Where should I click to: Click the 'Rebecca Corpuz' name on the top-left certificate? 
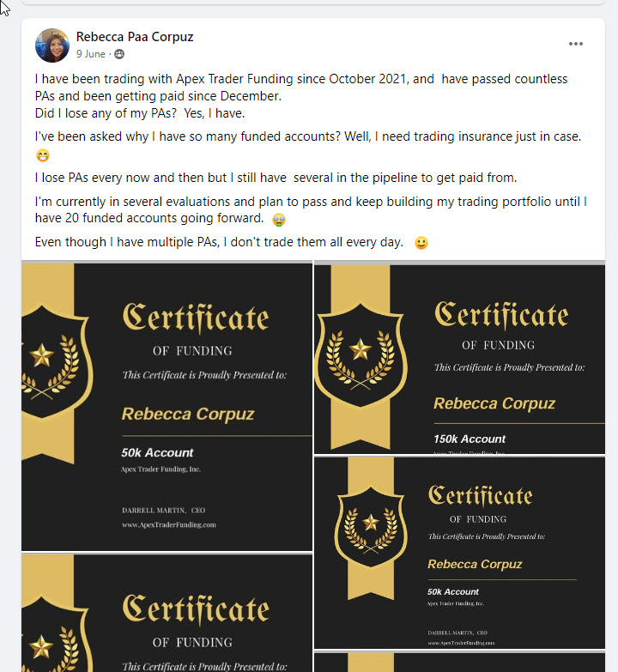[188, 414]
